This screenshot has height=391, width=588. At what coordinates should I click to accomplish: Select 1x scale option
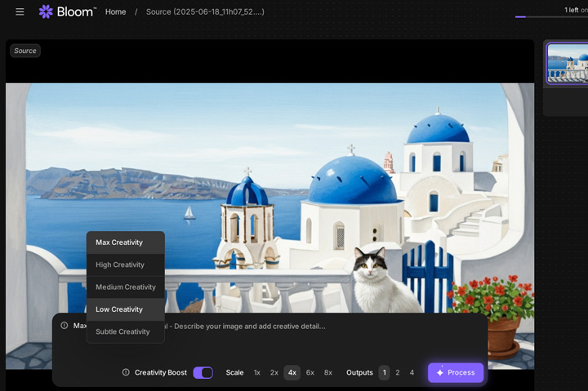(256, 373)
